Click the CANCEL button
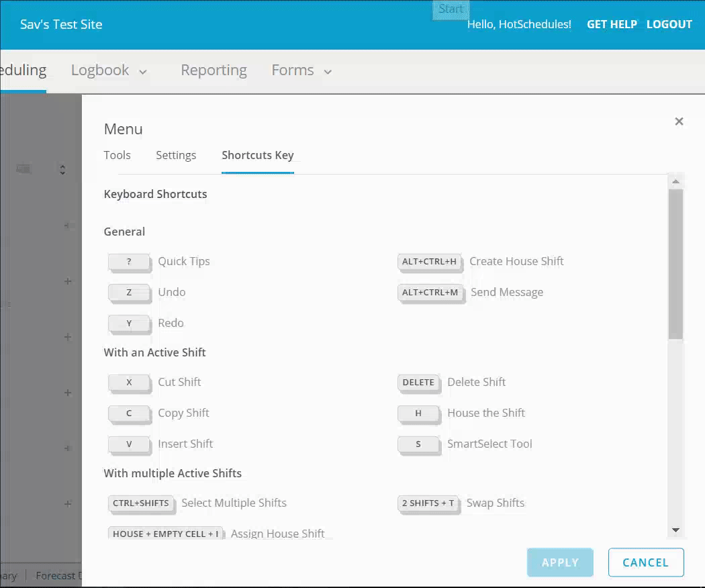This screenshot has height=588, width=705. pos(646,562)
